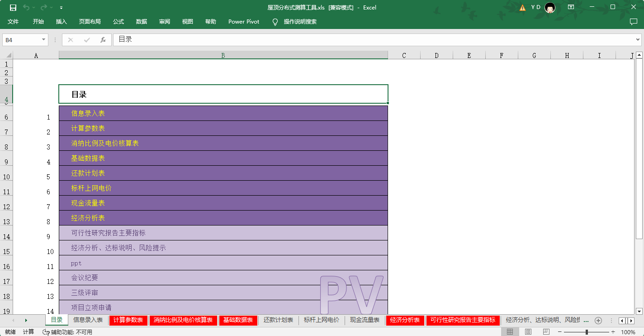
Task: Switch to the red 计算参数表 sheet tab
Action: pyautogui.click(x=128, y=320)
